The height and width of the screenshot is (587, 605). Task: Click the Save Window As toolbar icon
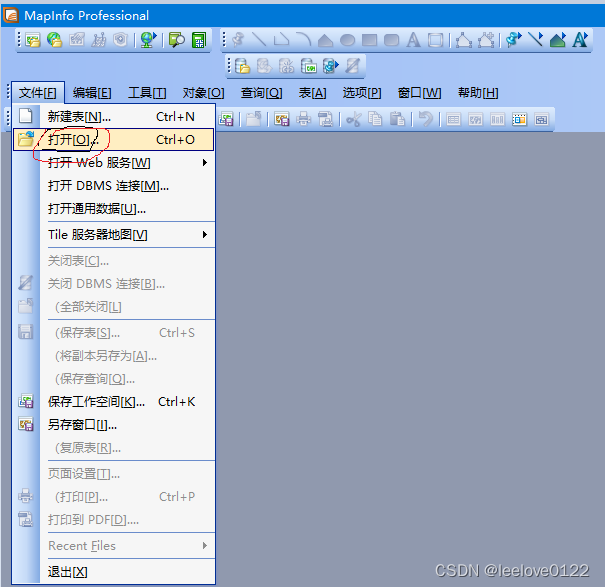pyautogui.click(x=282, y=119)
